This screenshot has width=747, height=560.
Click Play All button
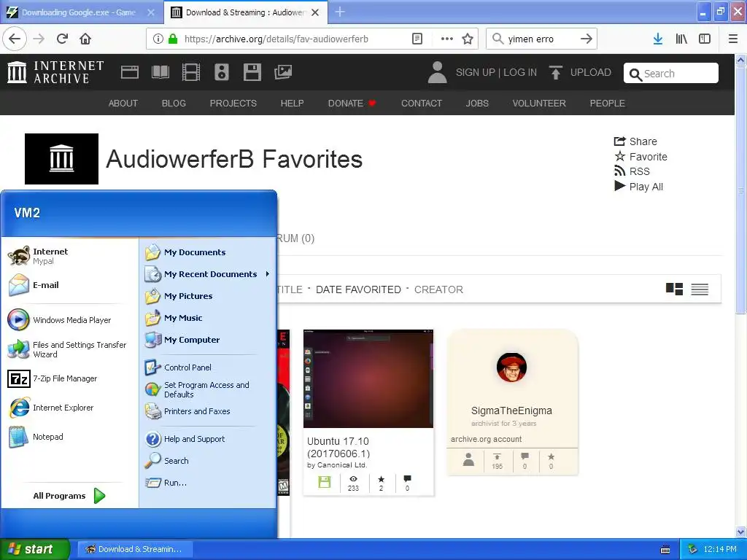coord(638,187)
